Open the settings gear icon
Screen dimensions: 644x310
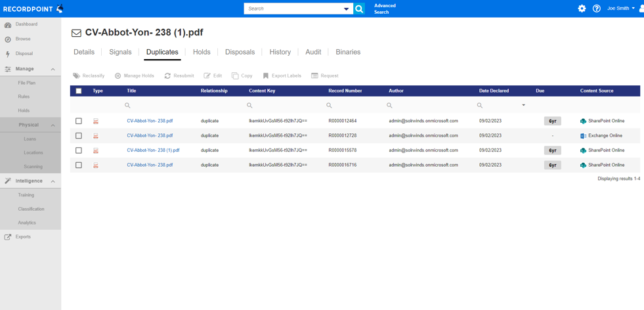click(x=582, y=9)
